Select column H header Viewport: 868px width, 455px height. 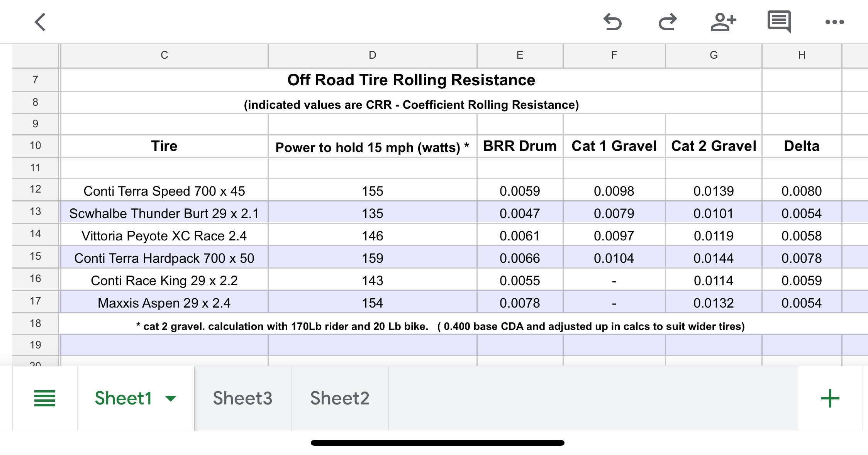tap(802, 55)
